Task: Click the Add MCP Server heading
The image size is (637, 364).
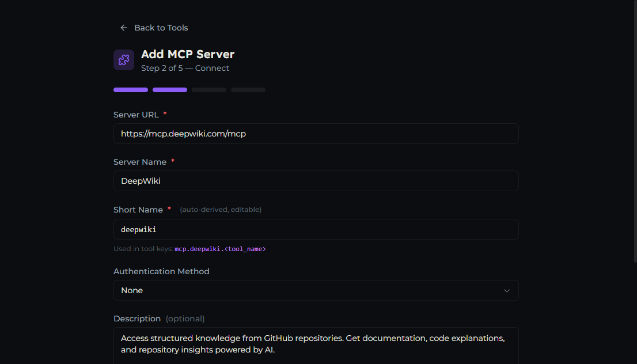Action: click(188, 55)
